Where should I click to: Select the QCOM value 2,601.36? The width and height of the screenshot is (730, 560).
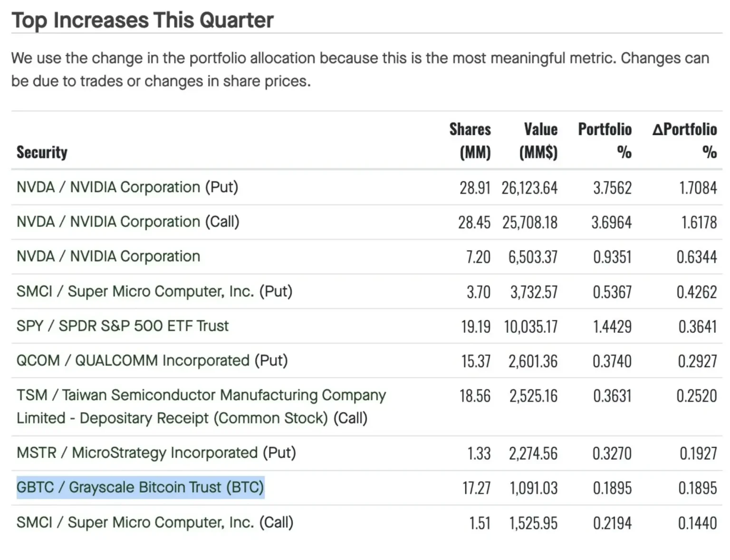pyautogui.click(x=533, y=361)
